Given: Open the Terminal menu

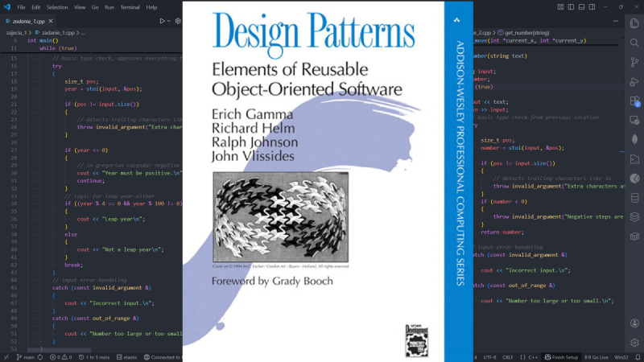Looking at the screenshot, I should (130, 7).
